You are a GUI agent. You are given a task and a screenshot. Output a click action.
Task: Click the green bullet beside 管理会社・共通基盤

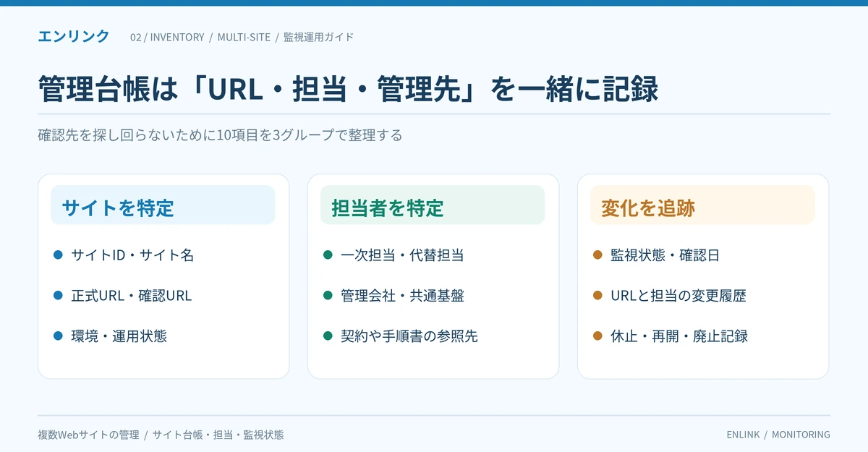[x=328, y=295]
